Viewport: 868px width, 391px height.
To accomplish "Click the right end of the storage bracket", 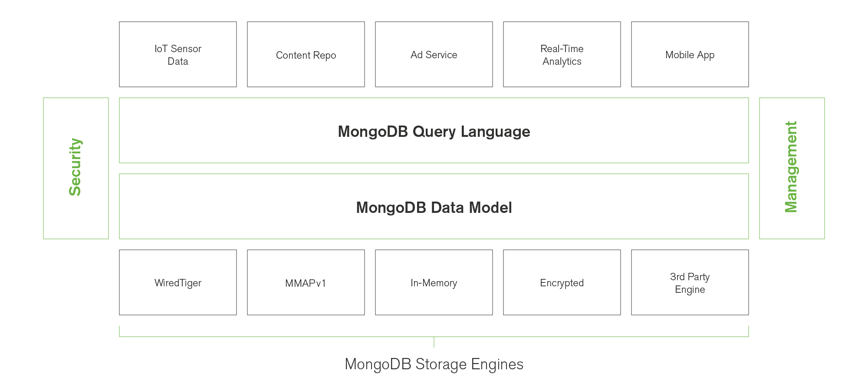I will [x=748, y=331].
